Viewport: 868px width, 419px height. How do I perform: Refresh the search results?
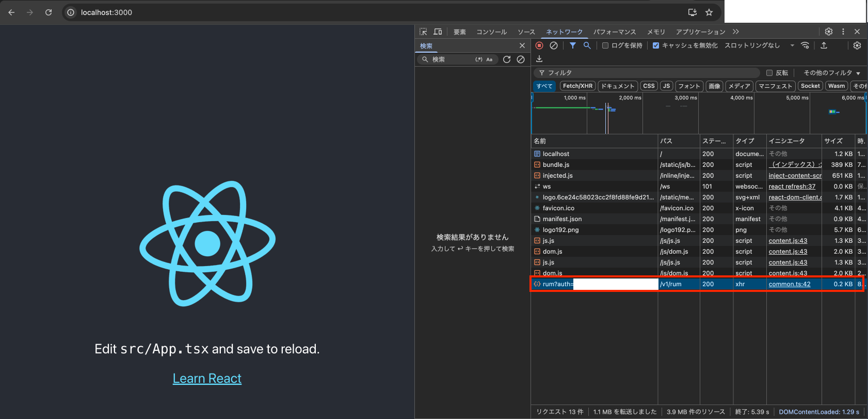507,59
